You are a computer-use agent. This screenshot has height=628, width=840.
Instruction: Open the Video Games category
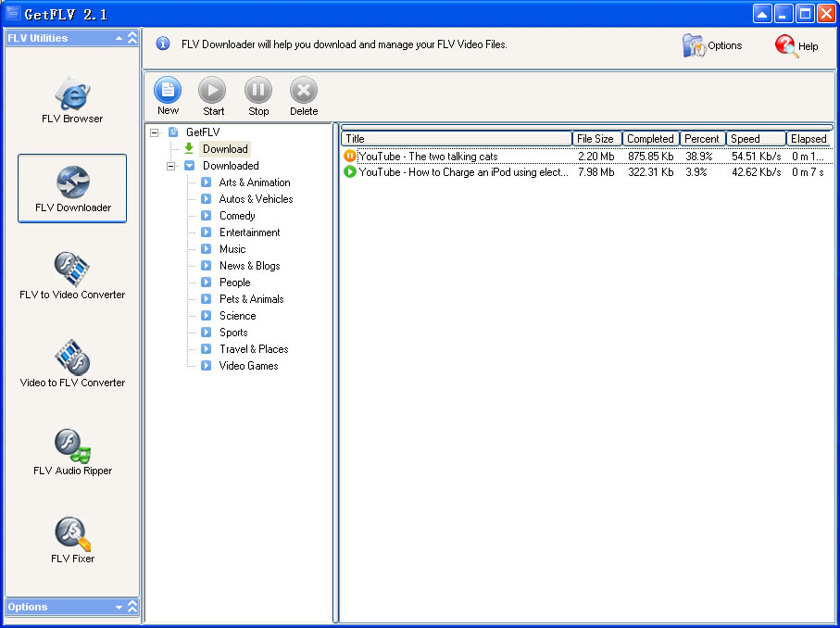248,366
